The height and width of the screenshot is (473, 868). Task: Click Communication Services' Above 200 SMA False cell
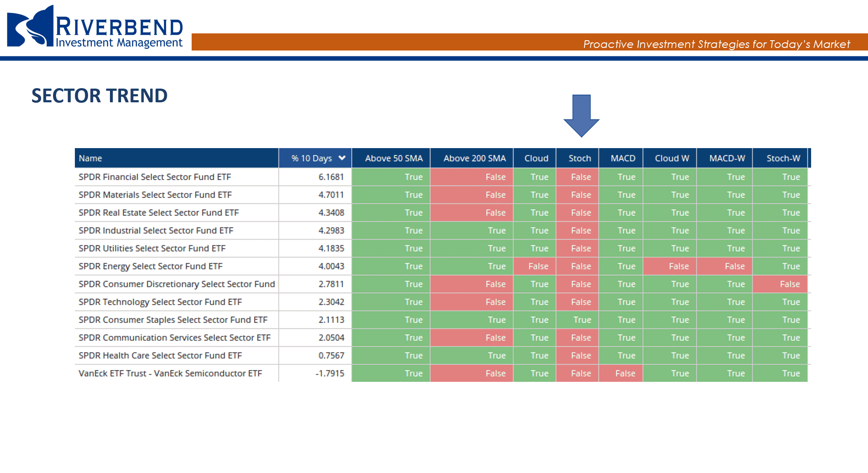[472, 338]
